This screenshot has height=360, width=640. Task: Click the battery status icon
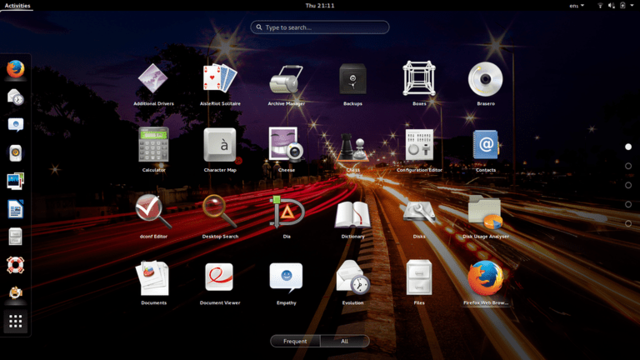tap(622, 6)
